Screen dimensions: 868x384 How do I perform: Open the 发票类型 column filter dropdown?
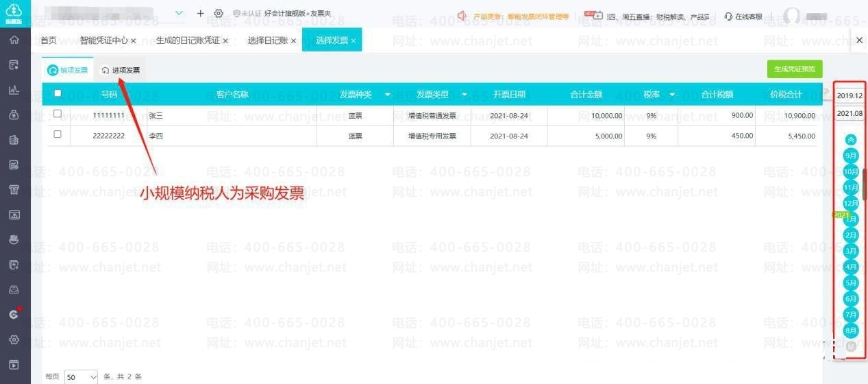[x=464, y=95]
